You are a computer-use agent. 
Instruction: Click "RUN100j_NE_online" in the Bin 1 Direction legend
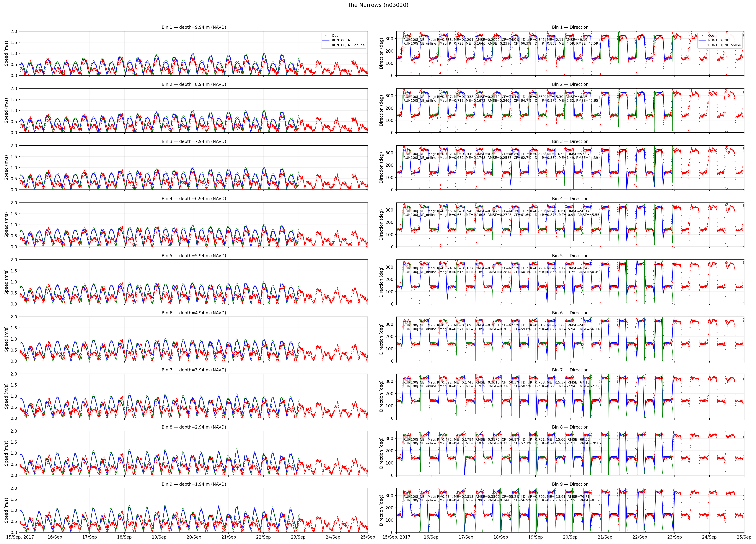pyautogui.click(x=724, y=45)
